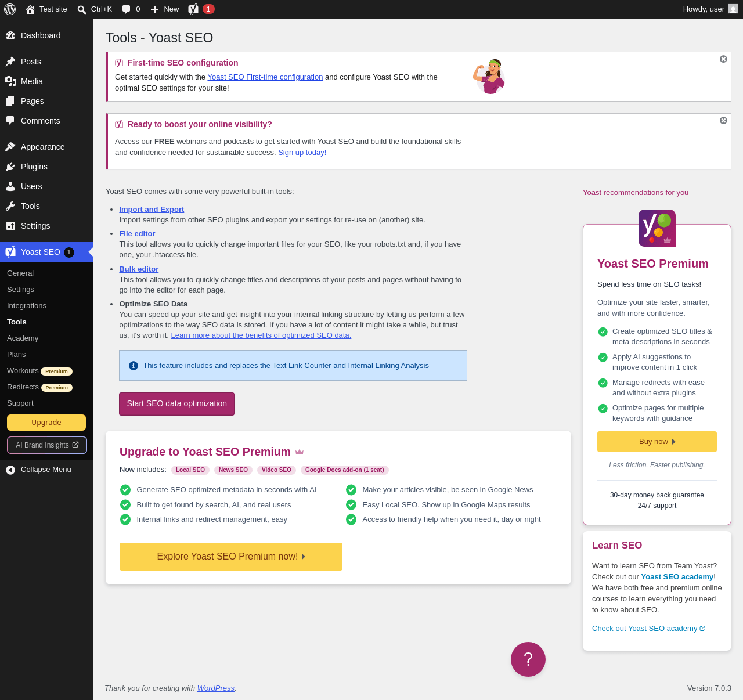Image resolution: width=743 pixels, height=700 pixels.
Task: Dismiss the First-time SEO configuration notice
Action: (x=723, y=59)
